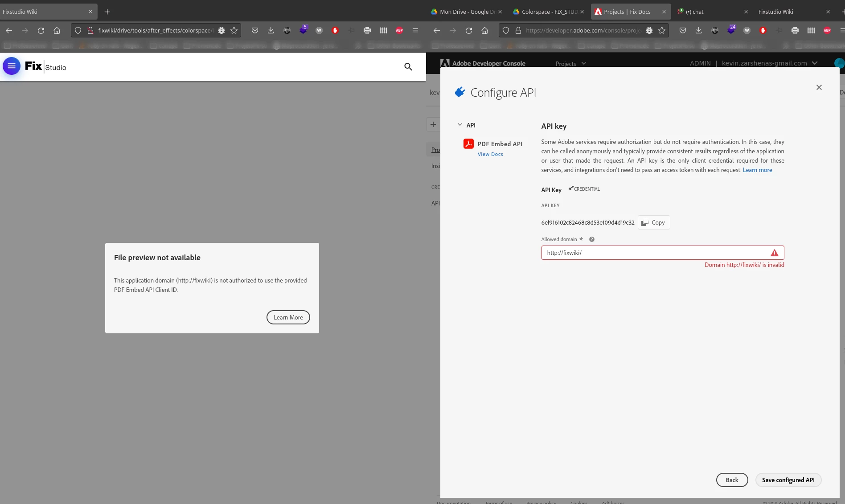Switch to the chat tab
The image size is (845, 504).
(712, 12)
